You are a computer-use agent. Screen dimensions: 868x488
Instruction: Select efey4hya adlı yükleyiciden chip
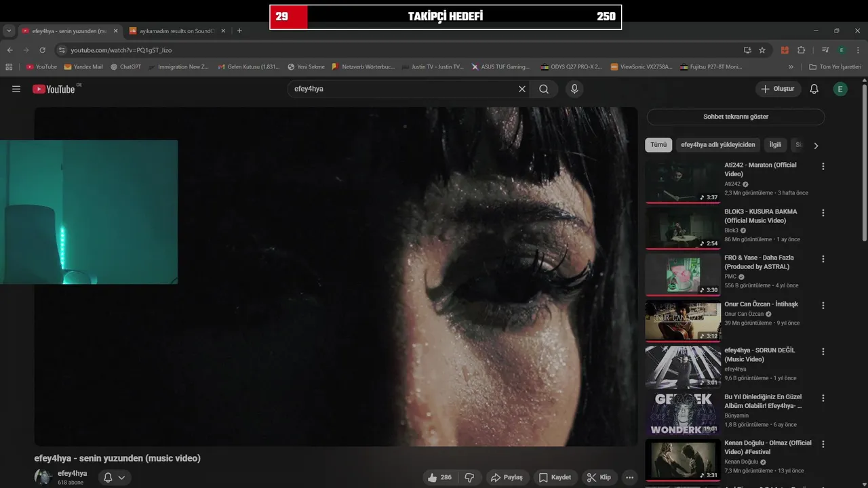pyautogui.click(x=718, y=145)
